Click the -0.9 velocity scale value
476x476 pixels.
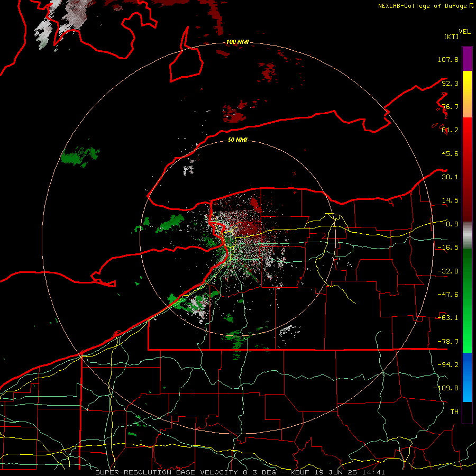[450, 224]
